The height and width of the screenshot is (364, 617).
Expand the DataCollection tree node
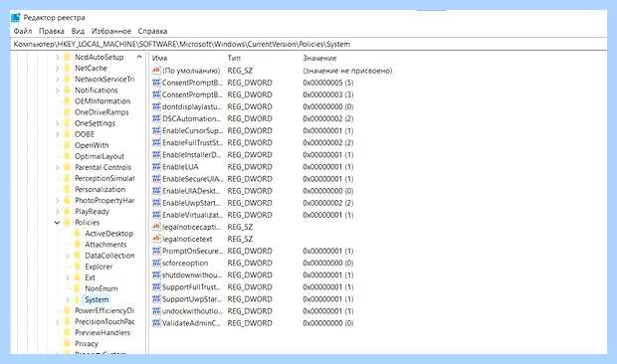pyautogui.click(x=68, y=256)
